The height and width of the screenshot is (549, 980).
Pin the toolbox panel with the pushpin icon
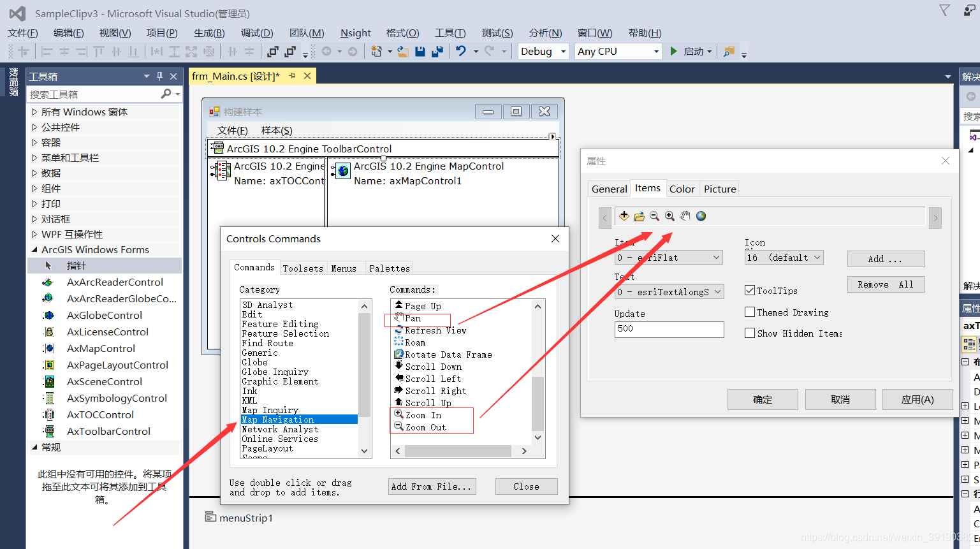pos(159,77)
